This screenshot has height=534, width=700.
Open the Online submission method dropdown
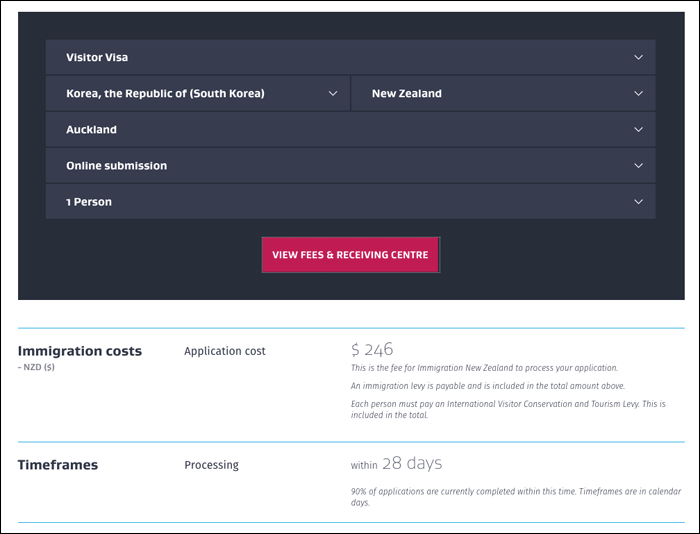click(350, 166)
